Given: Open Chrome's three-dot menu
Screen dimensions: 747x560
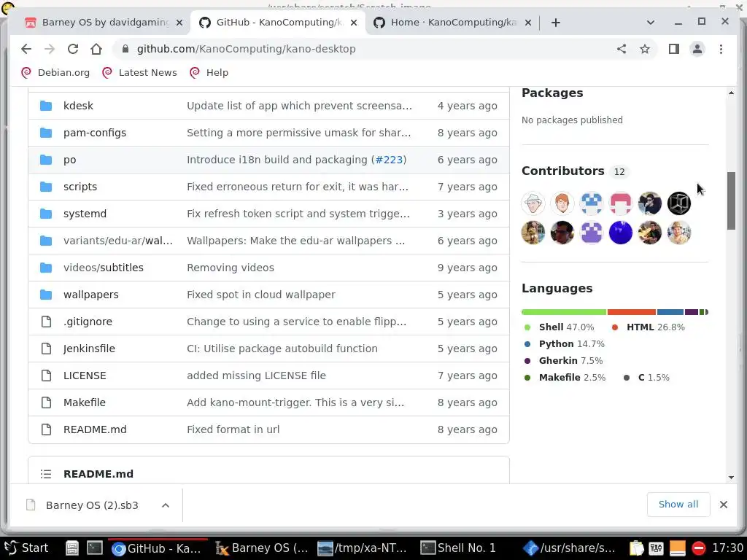Looking at the screenshot, I should pyautogui.click(x=721, y=49).
